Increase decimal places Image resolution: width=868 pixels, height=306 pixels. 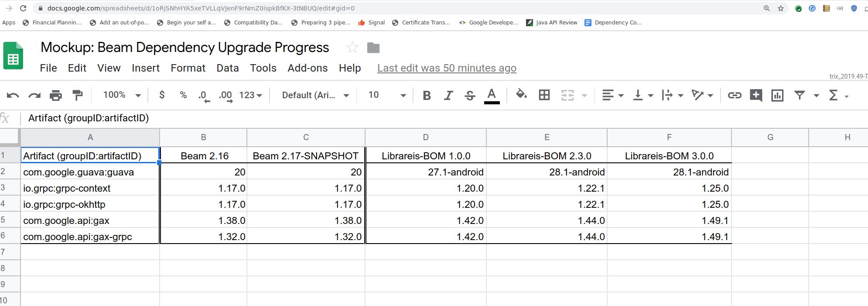pyautogui.click(x=226, y=96)
